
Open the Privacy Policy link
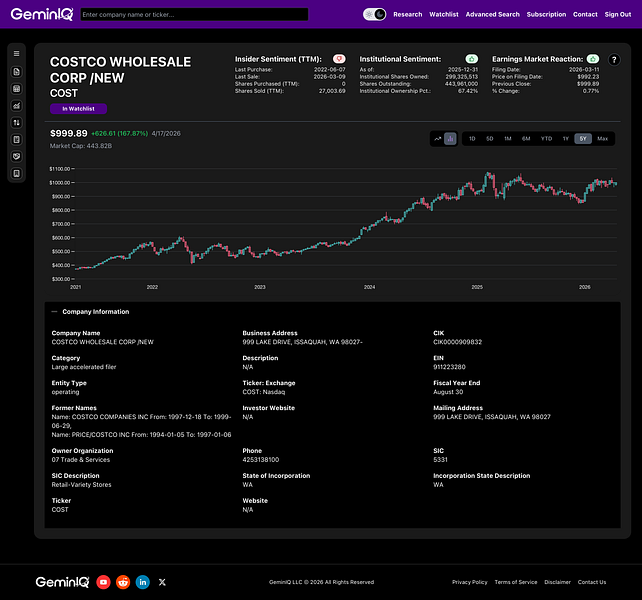[470, 582]
